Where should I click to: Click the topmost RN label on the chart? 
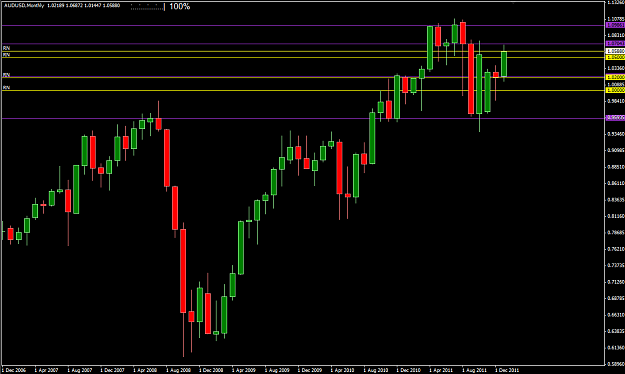(x=6, y=48)
